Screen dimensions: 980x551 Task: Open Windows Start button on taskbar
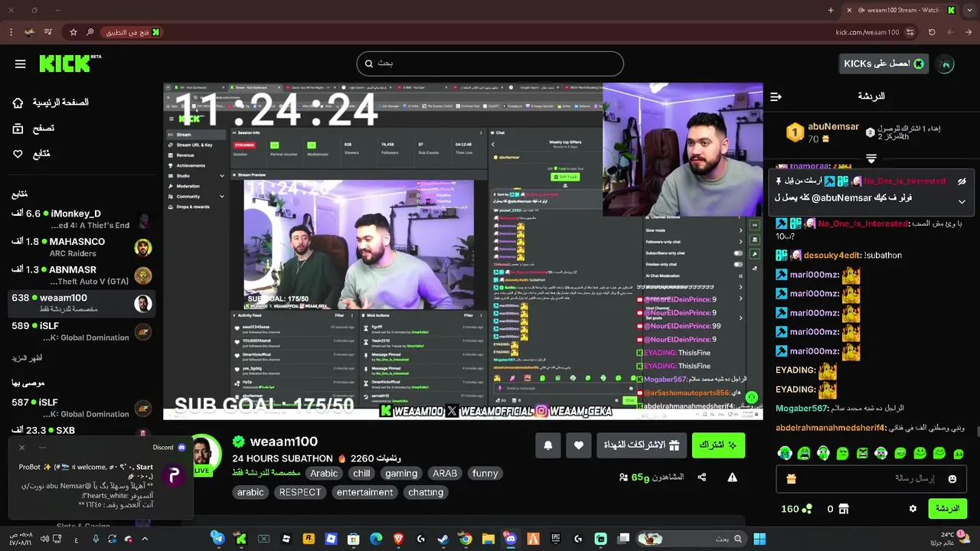point(759,539)
